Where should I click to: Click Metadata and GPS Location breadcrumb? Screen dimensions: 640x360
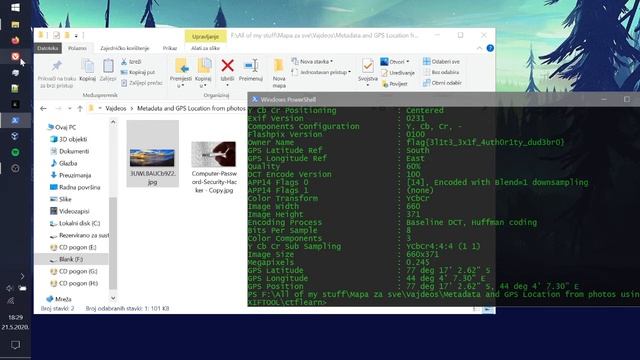(191, 108)
